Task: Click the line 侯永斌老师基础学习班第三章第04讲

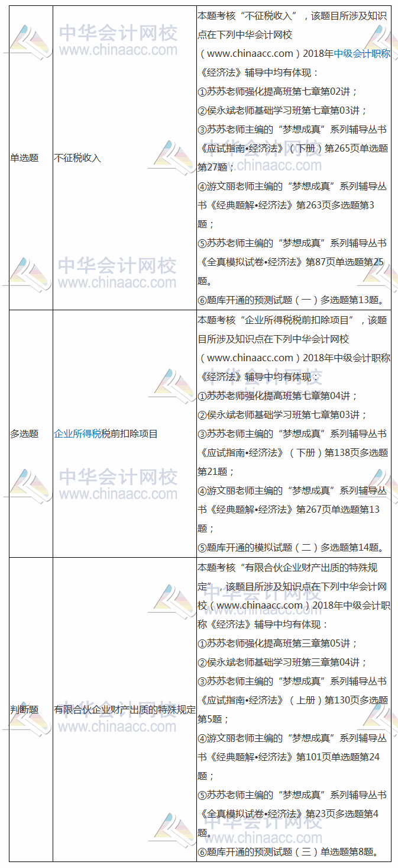Action: pos(283,663)
